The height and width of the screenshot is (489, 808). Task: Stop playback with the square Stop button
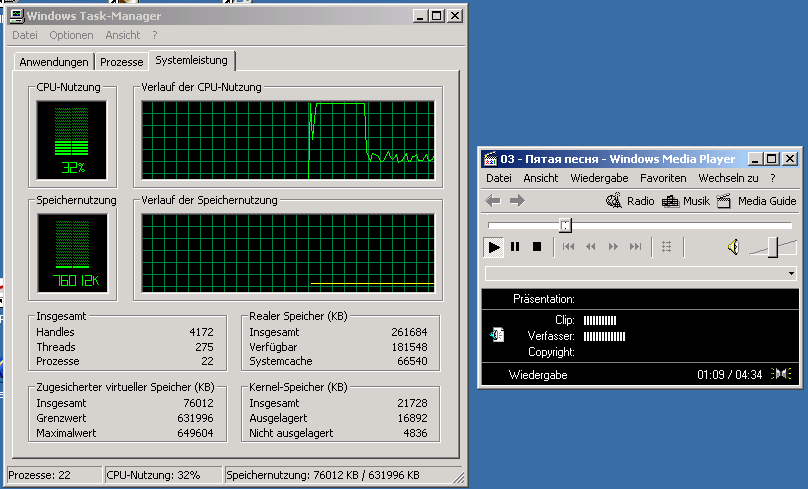click(536, 246)
